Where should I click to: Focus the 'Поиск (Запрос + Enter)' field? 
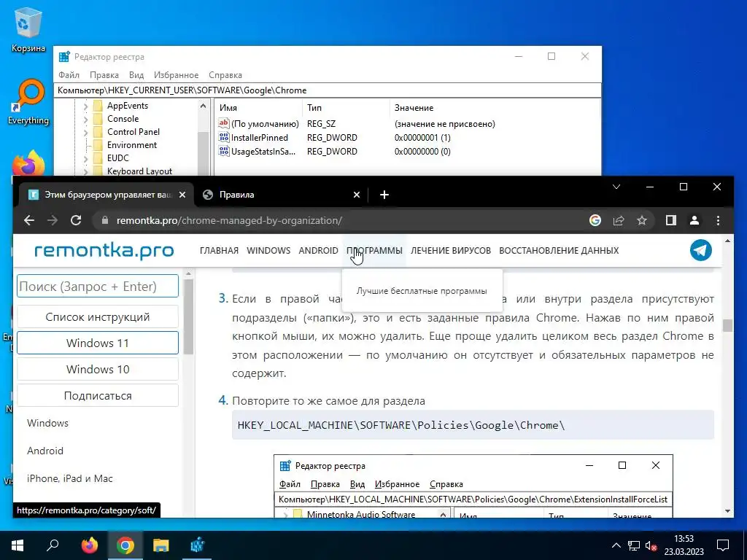[98, 286]
